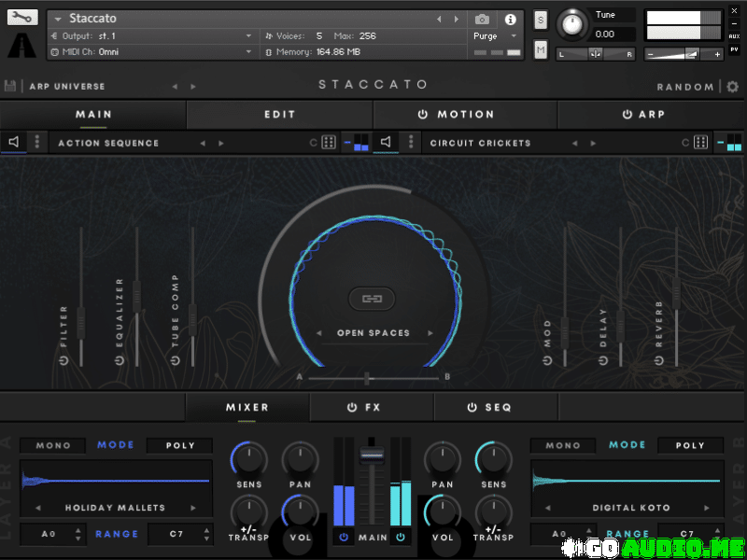Solo the instrument with the S button

541,20
